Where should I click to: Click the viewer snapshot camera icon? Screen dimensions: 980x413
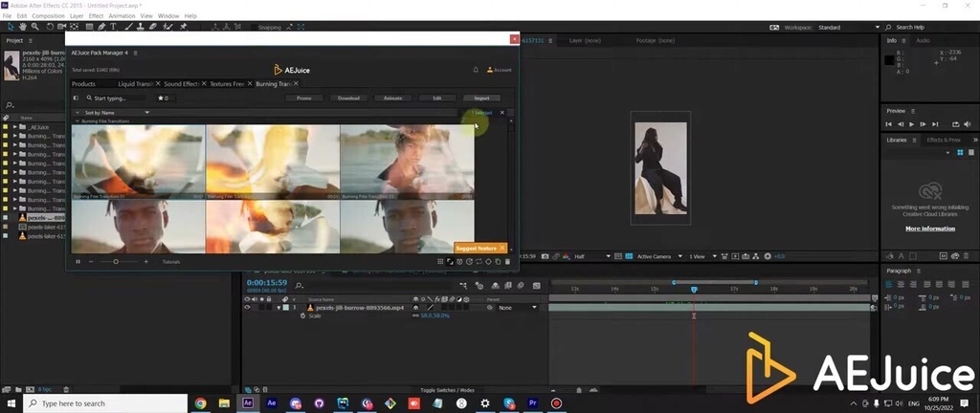pos(545,256)
